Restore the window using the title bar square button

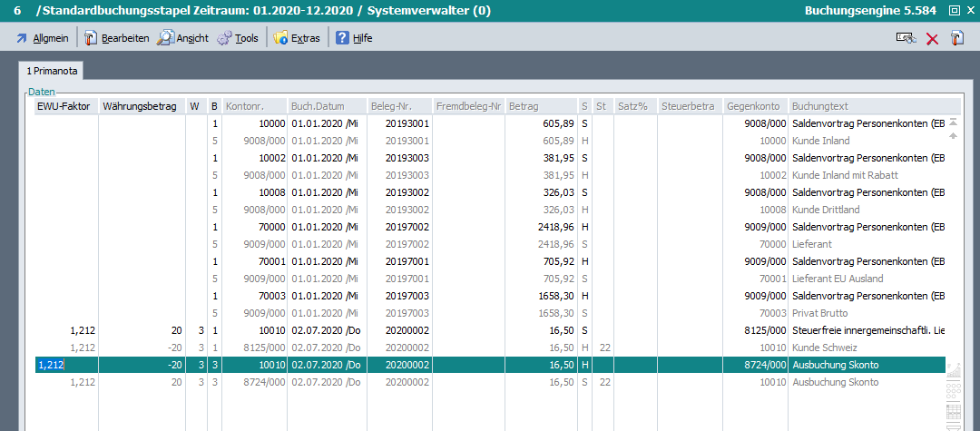pos(954,11)
